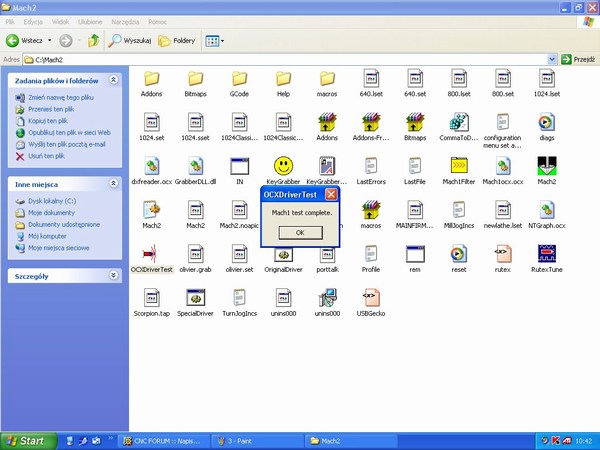Screen dimensions: 600x450
Task: Open the address bar dropdown arrow
Action: click(552, 59)
